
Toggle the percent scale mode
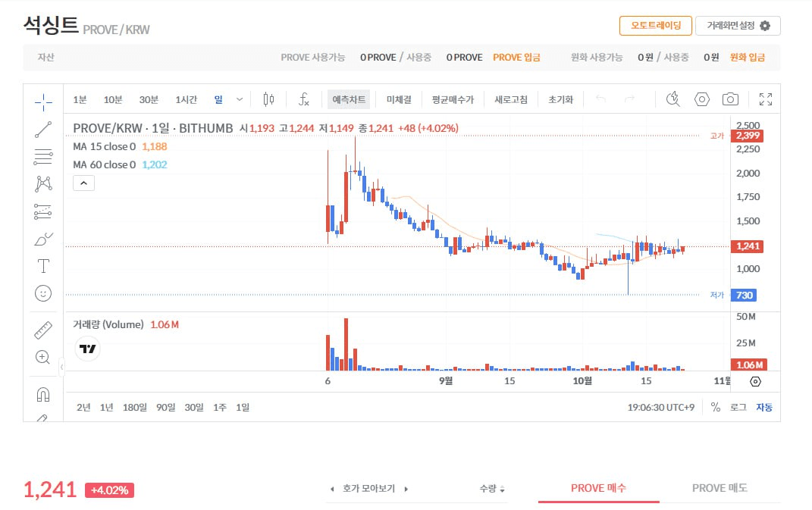click(716, 407)
